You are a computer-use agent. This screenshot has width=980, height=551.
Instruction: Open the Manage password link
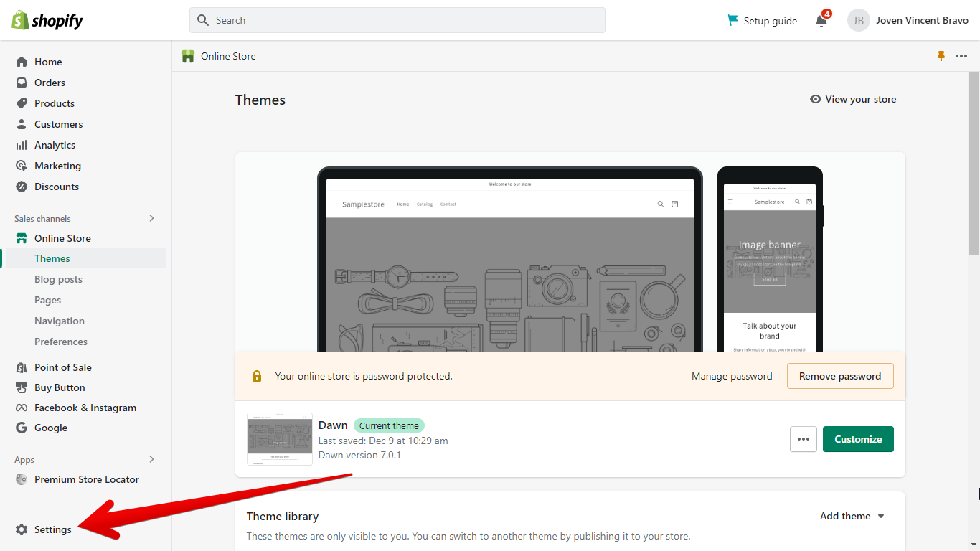click(x=732, y=375)
